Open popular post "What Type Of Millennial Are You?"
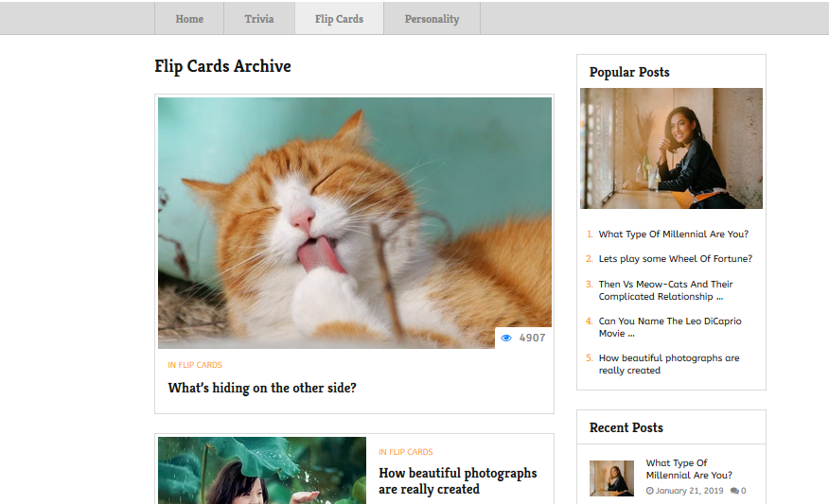This screenshot has width=829, height=504. pyautogui.click(x=674, y=235)
